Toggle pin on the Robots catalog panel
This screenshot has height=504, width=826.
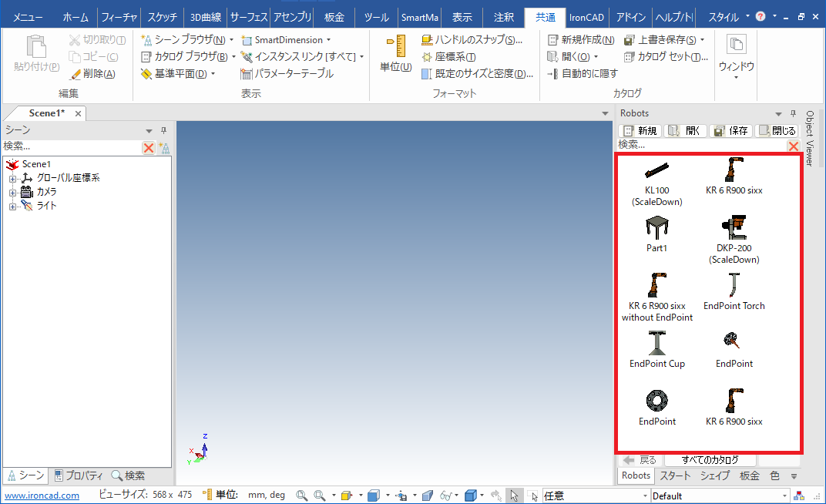click(x=793, y=114)
